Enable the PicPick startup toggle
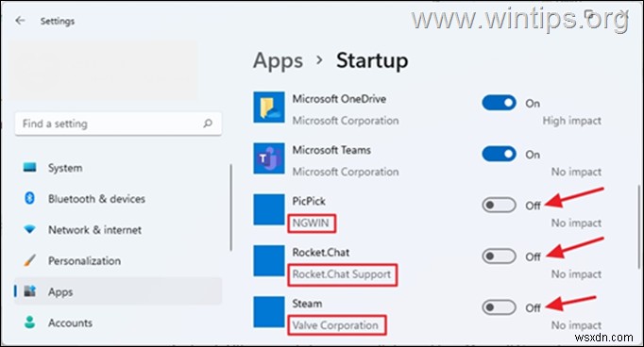Screen dimensions: 644x347 499,205
